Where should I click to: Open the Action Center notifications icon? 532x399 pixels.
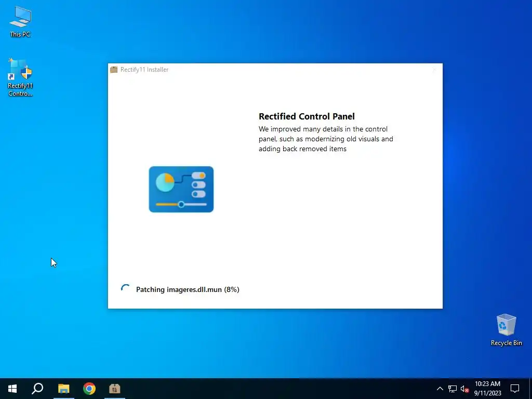515,389
